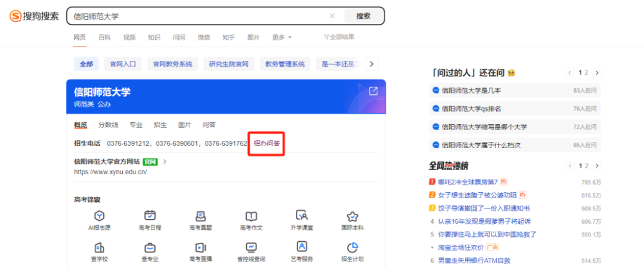Open 招生计划 pie chart icon

pos(352,247)
